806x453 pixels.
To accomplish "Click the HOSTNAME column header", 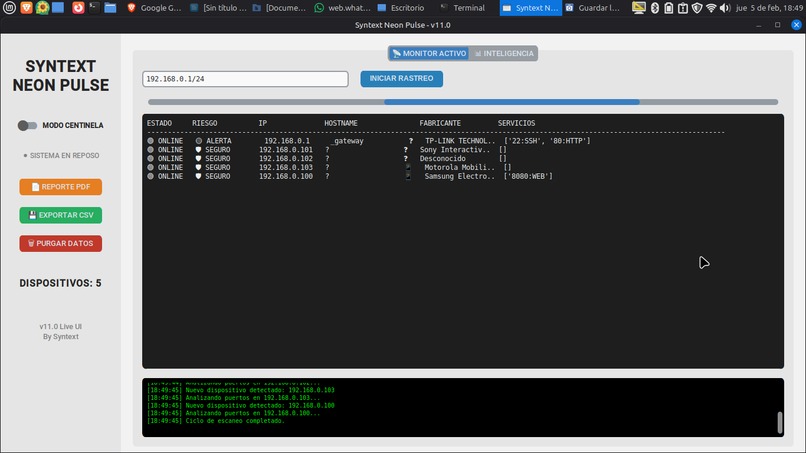I will tap(341, 123).
